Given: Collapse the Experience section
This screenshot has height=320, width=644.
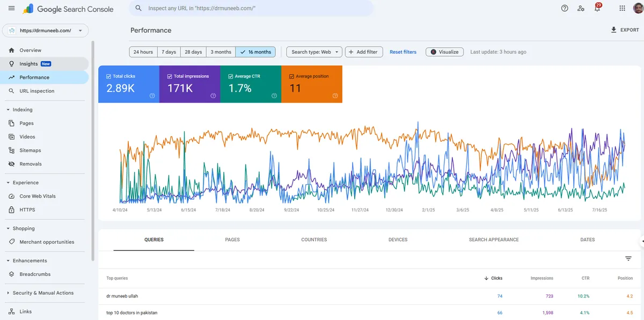Looking at the screenshot, I should [8, 183].
